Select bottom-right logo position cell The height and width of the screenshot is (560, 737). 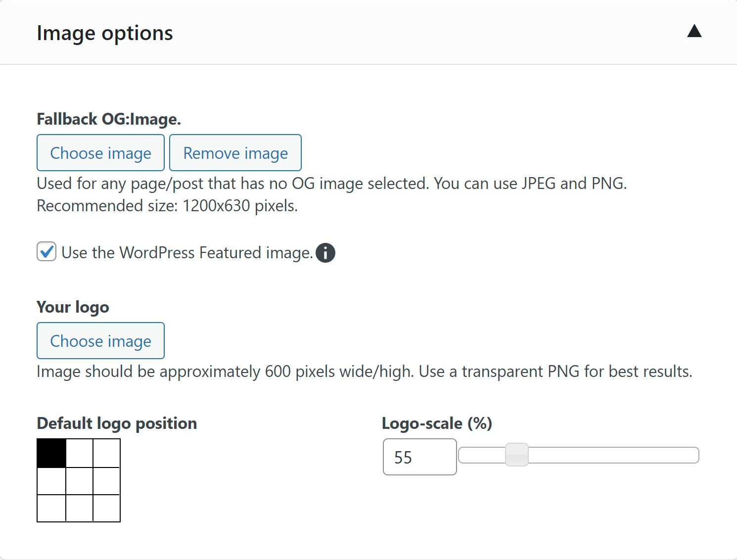[x=106, y=508]
